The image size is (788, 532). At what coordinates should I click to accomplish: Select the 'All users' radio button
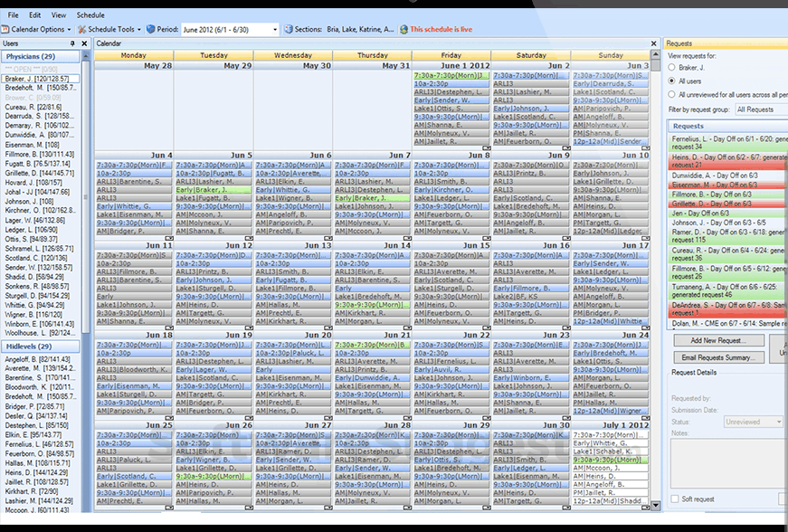(672, 81)
